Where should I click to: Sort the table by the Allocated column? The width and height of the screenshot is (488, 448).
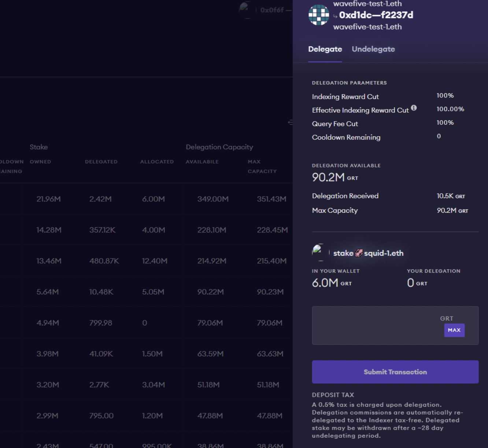pyautogui.click(x=157, y=162)
